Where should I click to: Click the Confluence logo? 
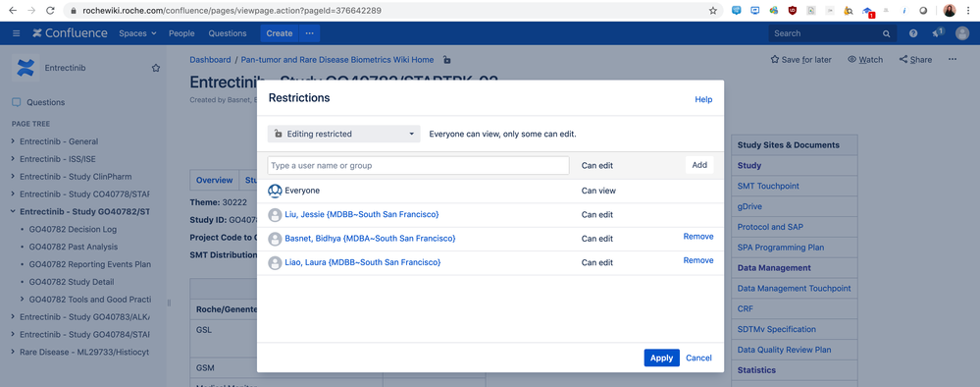coord(70,33)
